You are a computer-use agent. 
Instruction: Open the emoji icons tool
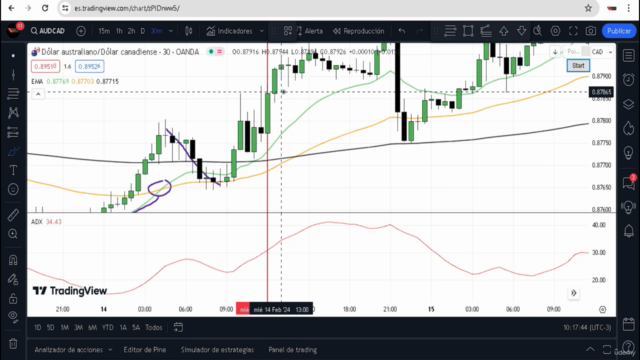13,189
